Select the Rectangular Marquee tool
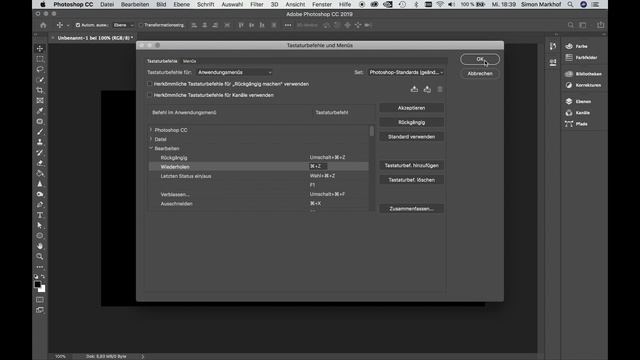This screenshot has width=640, height=360. pyautogui.click(x=40, y=59)
